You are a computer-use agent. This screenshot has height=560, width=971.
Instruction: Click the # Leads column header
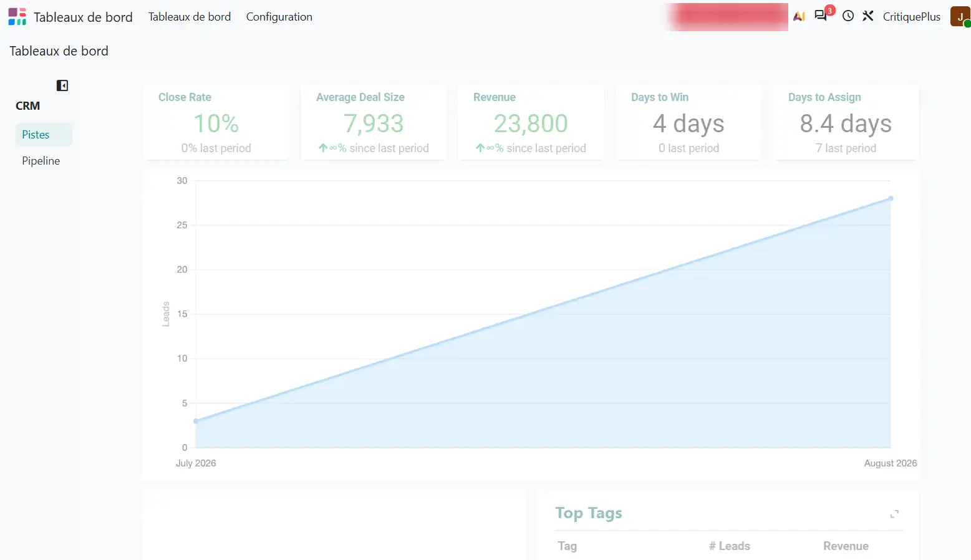coord(729,546)
